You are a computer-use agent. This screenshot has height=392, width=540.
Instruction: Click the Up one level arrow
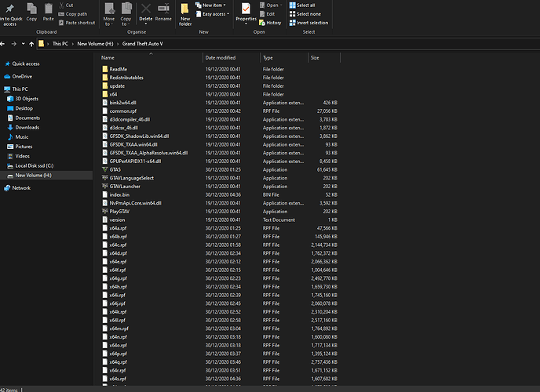[31, 44]
